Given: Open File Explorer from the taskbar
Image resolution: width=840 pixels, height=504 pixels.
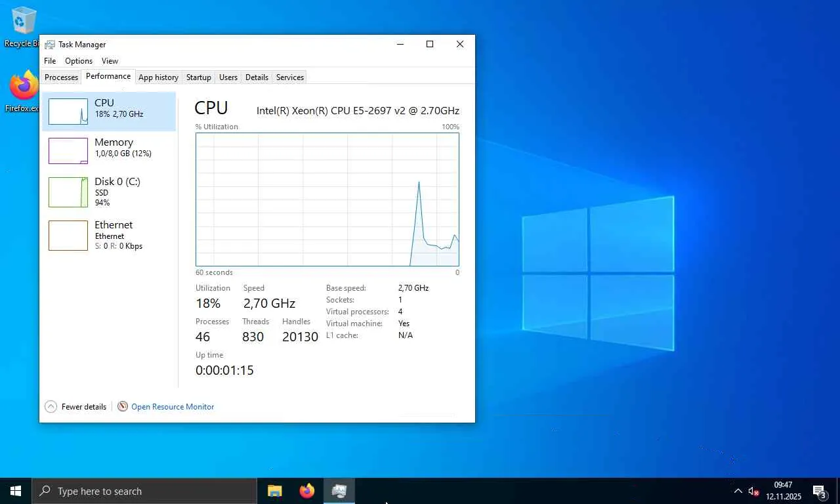Looking at the screenshot, I should click(x=274, y=491).
